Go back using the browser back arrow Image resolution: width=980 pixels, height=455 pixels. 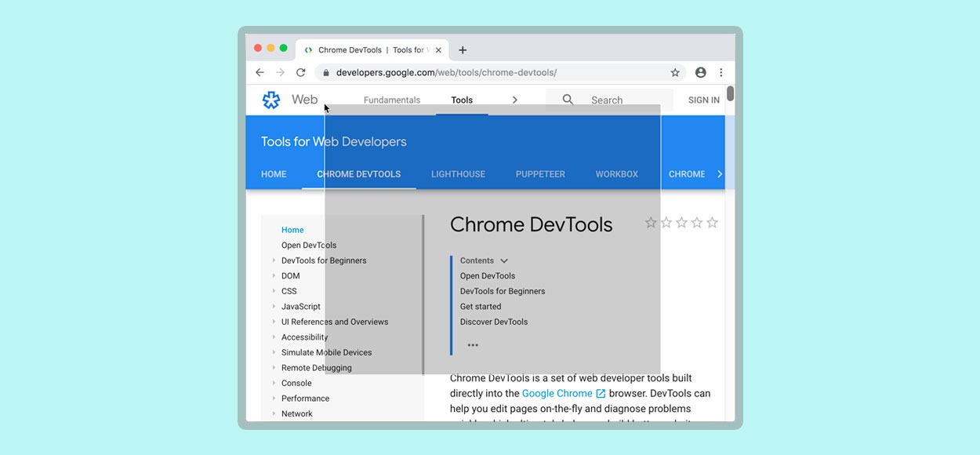(260, 72)
